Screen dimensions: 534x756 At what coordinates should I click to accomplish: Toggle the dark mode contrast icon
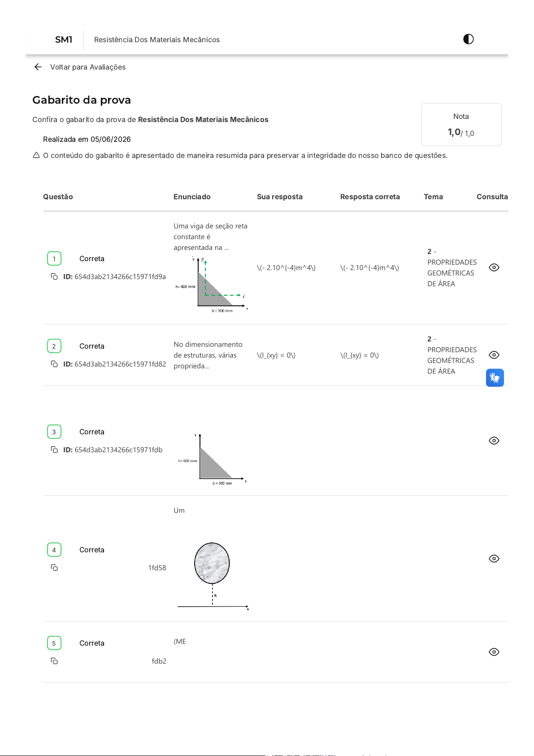[x=468, y=39]
